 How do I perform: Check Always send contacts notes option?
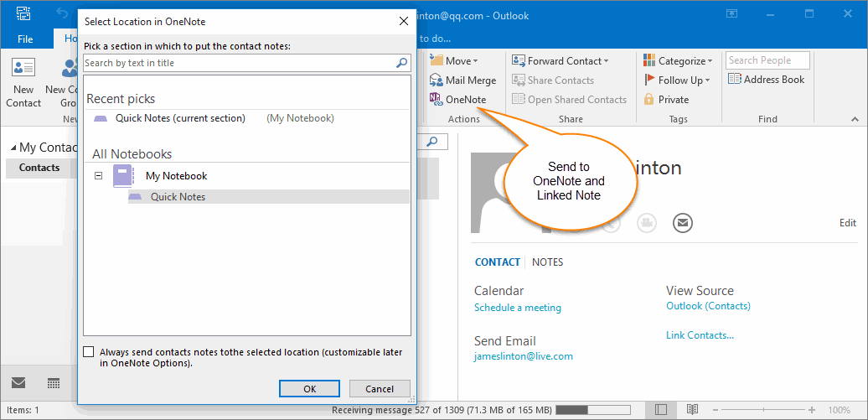(89, 352)
